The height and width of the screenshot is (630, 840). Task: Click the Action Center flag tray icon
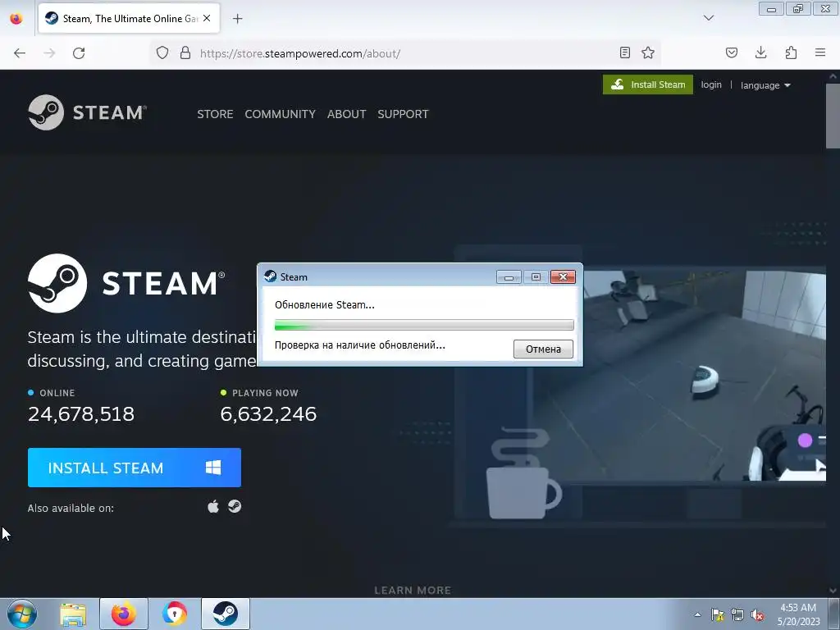[x=717, y=614]
